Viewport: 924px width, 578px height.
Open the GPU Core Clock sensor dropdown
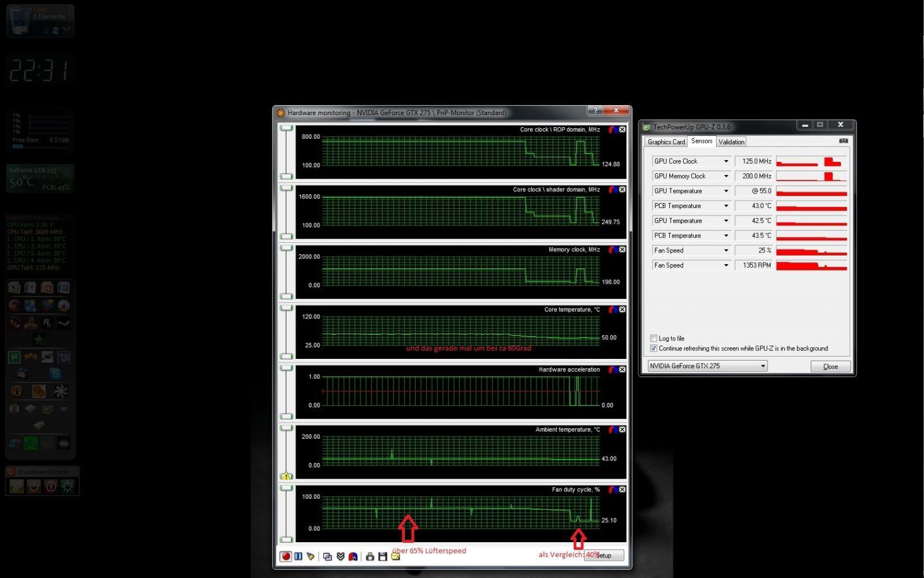(x=726, y=161)
